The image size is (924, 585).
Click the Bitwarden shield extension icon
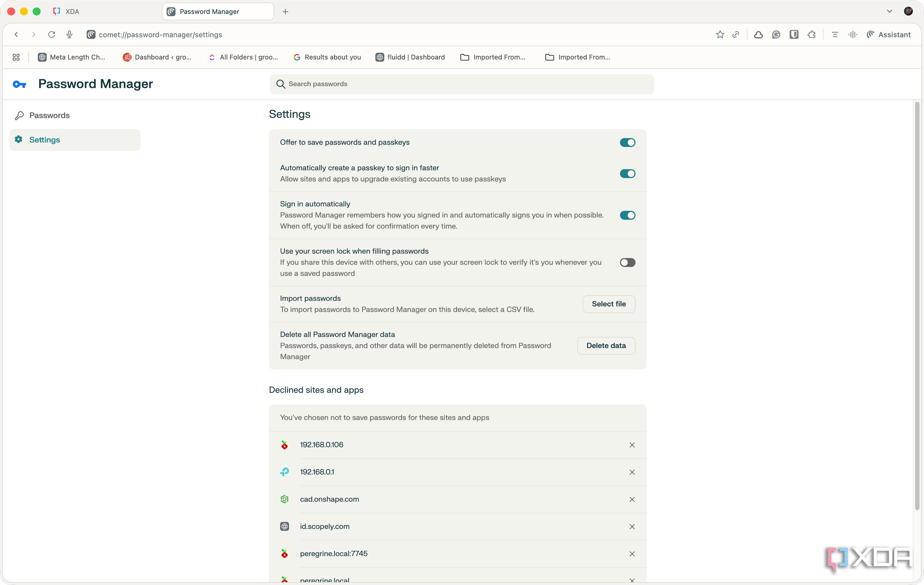pyautogui.click(x=794, y=35)
